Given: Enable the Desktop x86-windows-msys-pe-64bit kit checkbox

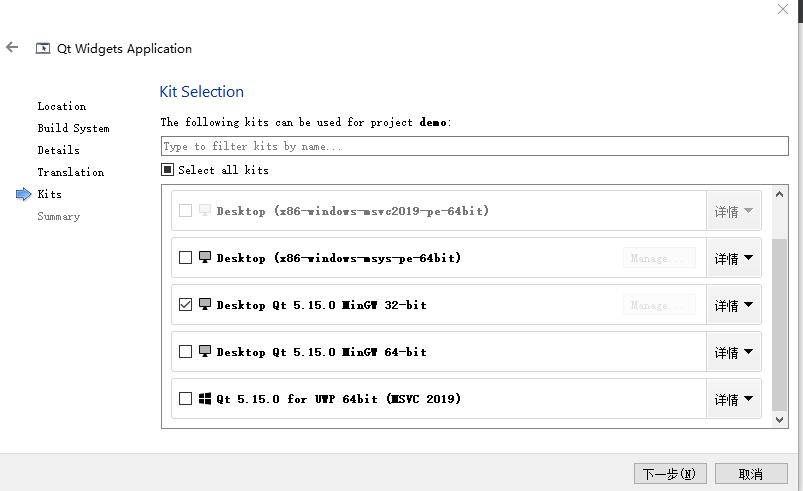Looking at the screenshot, I should coord(185,257).
